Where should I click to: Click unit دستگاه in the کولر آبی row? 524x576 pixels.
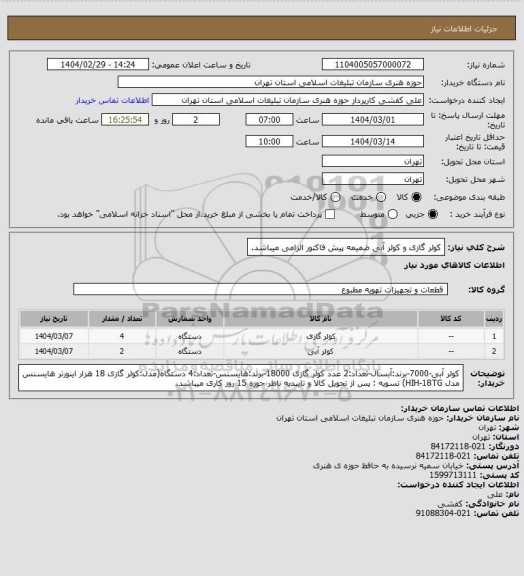point(190,352)
